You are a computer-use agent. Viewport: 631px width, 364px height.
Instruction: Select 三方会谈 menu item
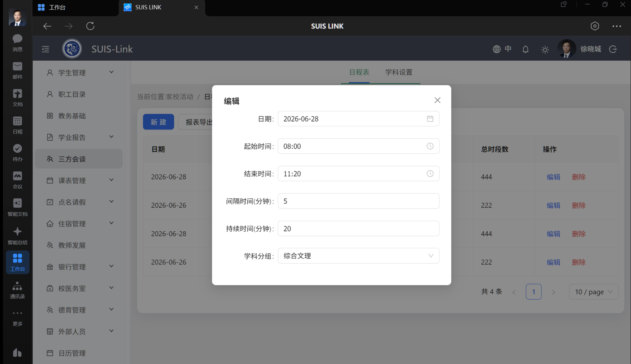(79, 159)
